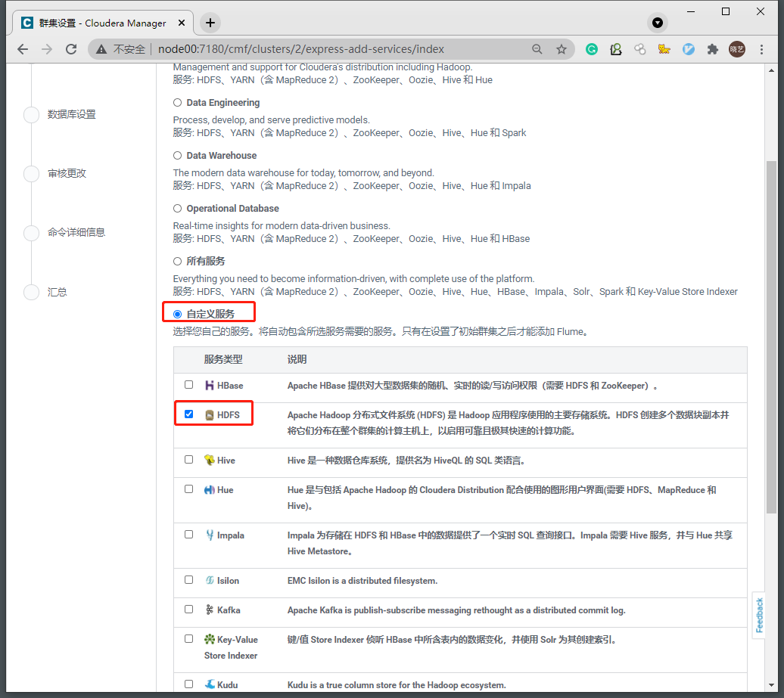Click the Kudu description text
The width and height of the screenshot is (784, 698).
click(x=397, y=685)
